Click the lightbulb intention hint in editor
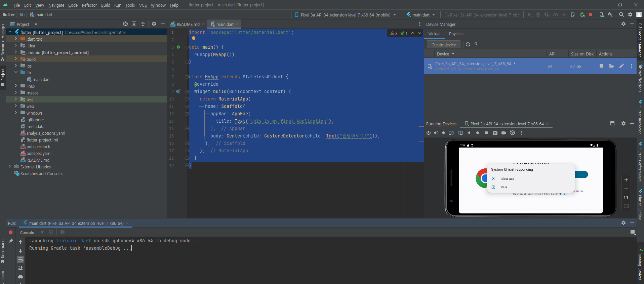 (194, 39)
